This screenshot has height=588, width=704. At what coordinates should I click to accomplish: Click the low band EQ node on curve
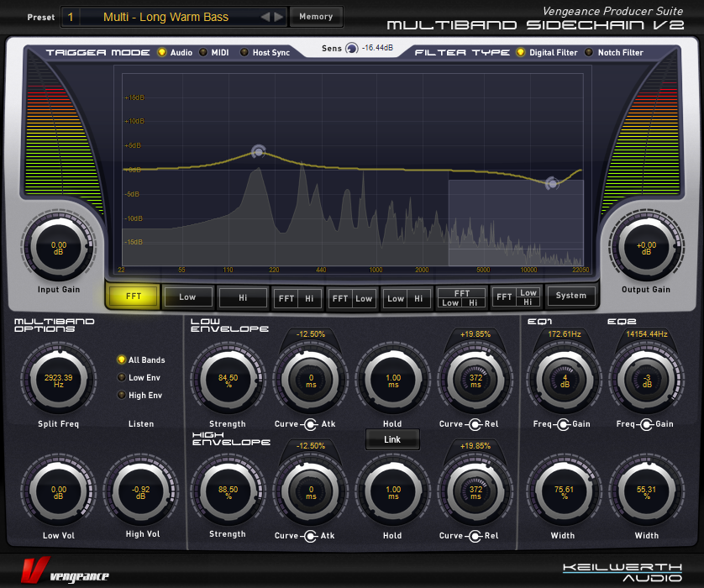(258, 152)
